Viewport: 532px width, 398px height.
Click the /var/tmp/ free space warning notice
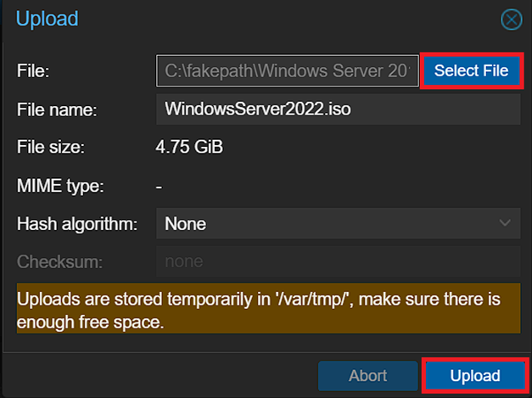pyautogui.click(x=266, y=311)
